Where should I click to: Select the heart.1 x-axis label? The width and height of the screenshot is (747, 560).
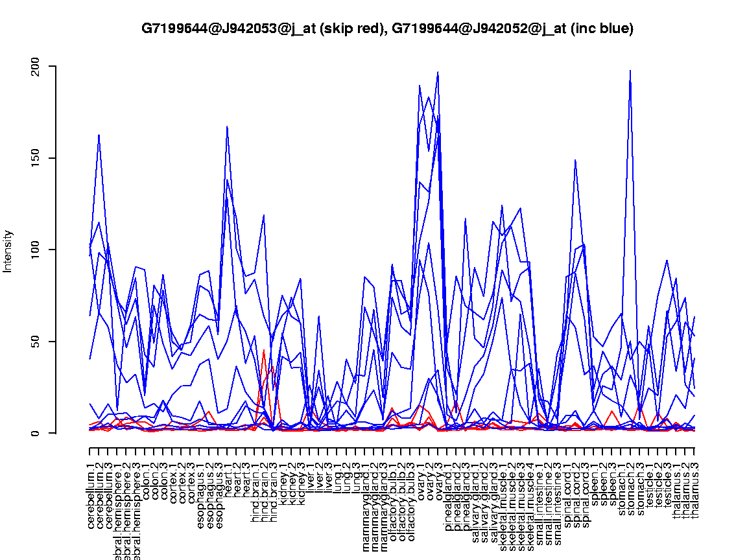click(x=228, y=478)
